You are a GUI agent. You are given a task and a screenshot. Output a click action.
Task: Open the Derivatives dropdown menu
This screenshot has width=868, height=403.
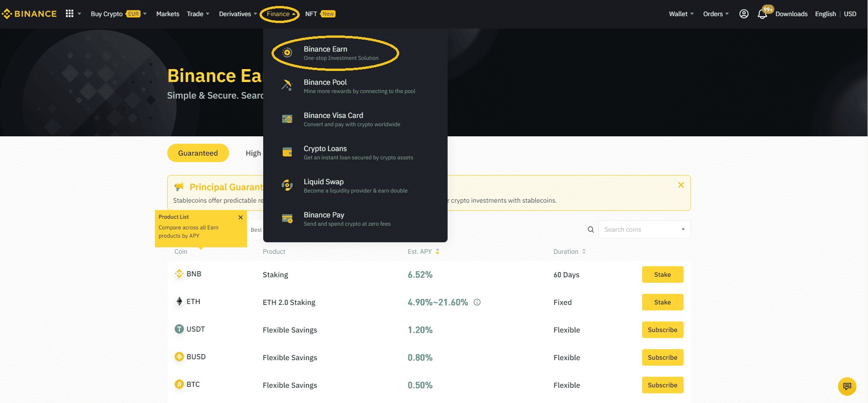pos(237,14)
